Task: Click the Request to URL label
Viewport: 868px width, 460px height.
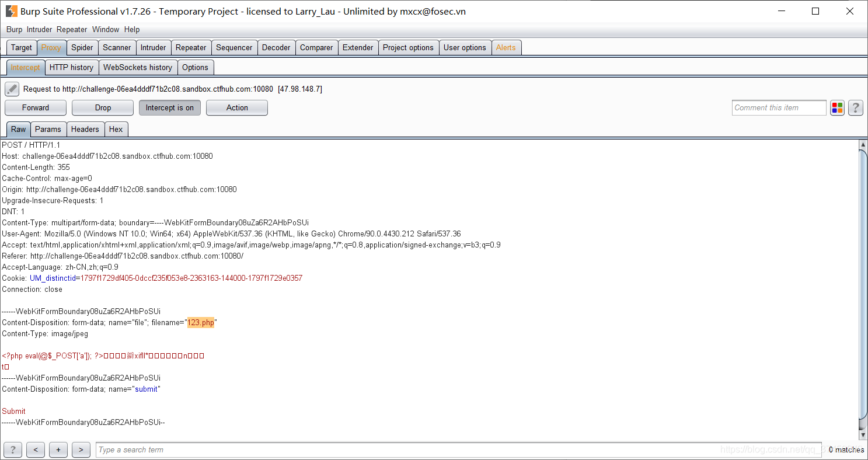Action: (173, 89)
